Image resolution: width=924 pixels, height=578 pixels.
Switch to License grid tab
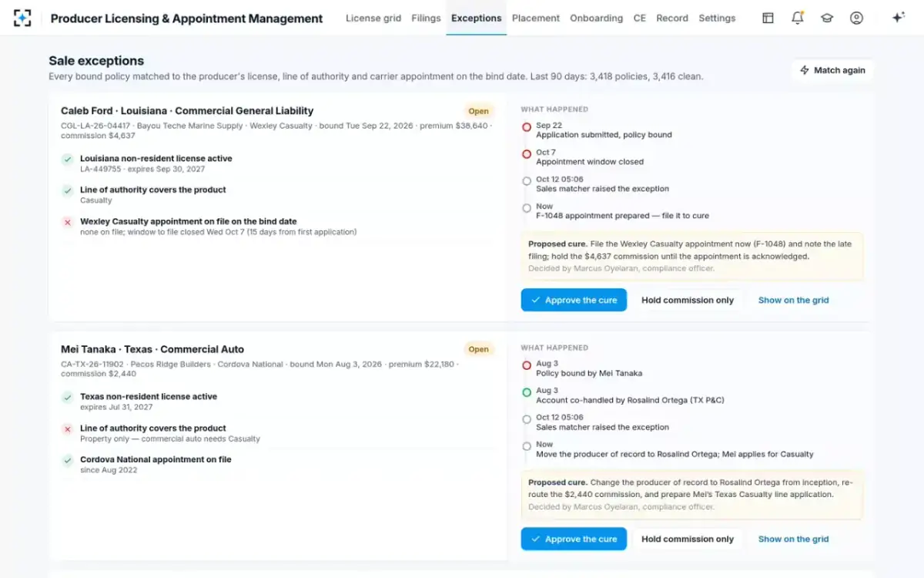pos(373,18)
